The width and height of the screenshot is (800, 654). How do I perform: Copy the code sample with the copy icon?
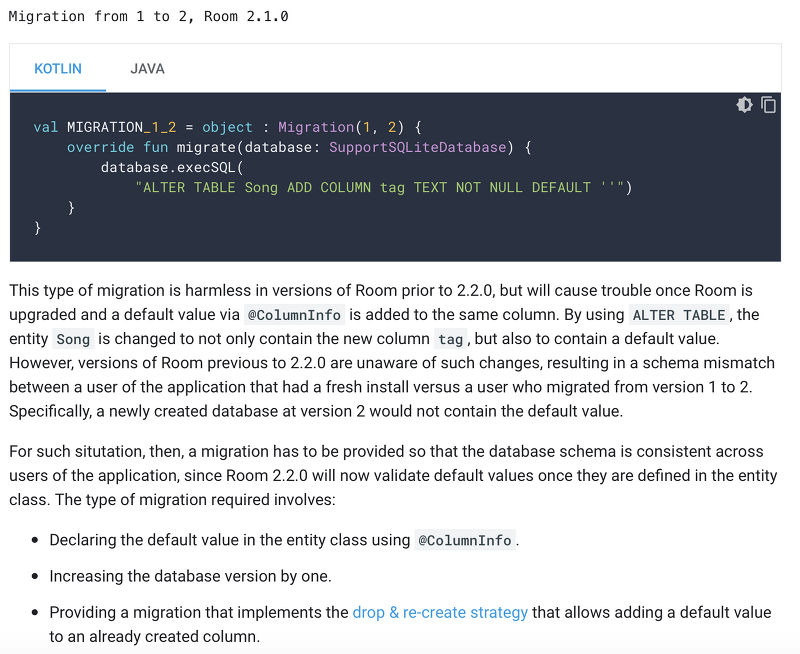pyautogui.click(x=769, y=105)
